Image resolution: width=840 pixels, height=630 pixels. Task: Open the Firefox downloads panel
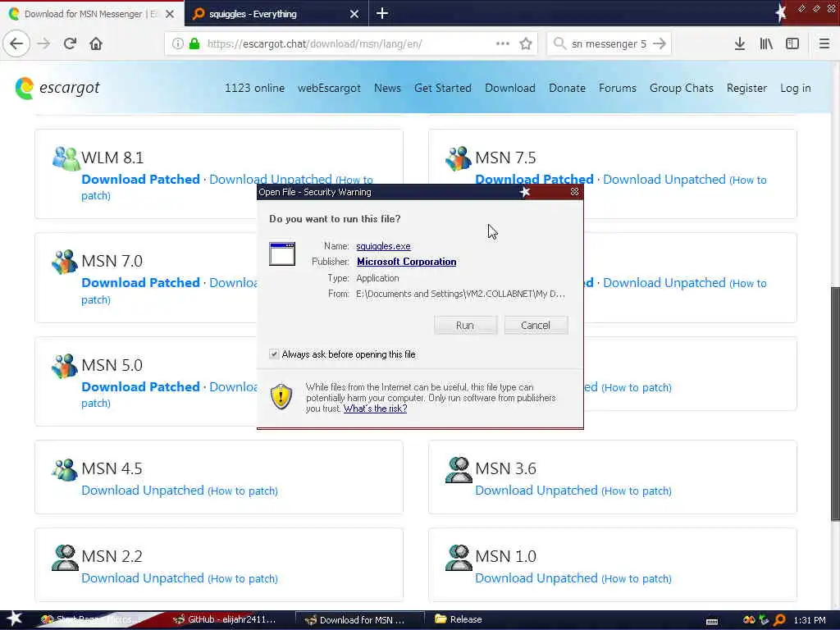coord(739,43)
